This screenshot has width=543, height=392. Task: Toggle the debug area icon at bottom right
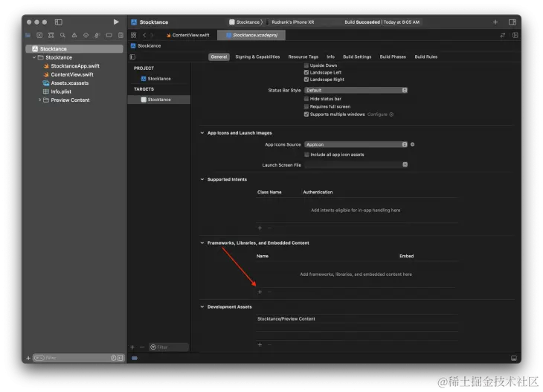[514, 358]
